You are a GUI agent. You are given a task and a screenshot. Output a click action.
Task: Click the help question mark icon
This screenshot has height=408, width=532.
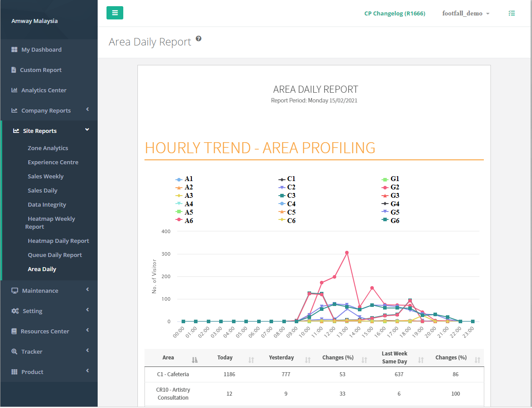[198, 39]
